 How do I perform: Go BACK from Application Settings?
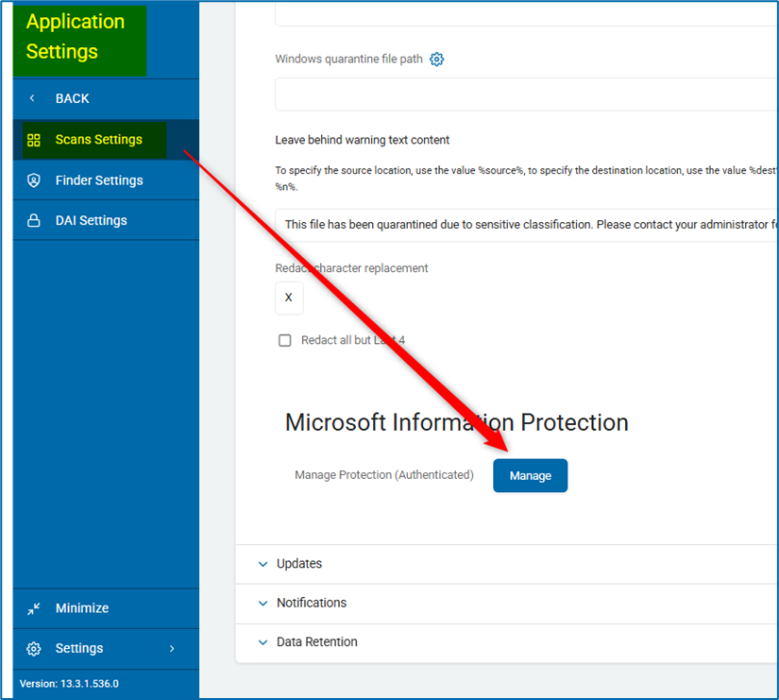point(106,98)
